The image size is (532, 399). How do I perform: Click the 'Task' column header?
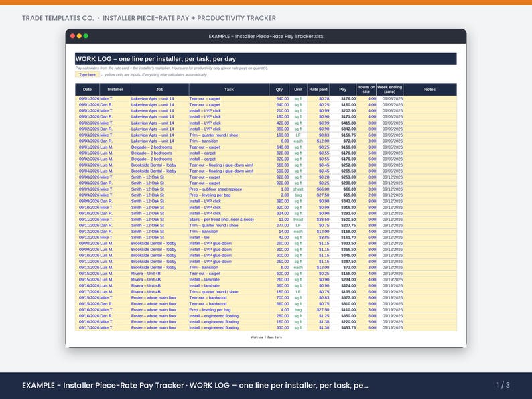[x=229, y=90]
